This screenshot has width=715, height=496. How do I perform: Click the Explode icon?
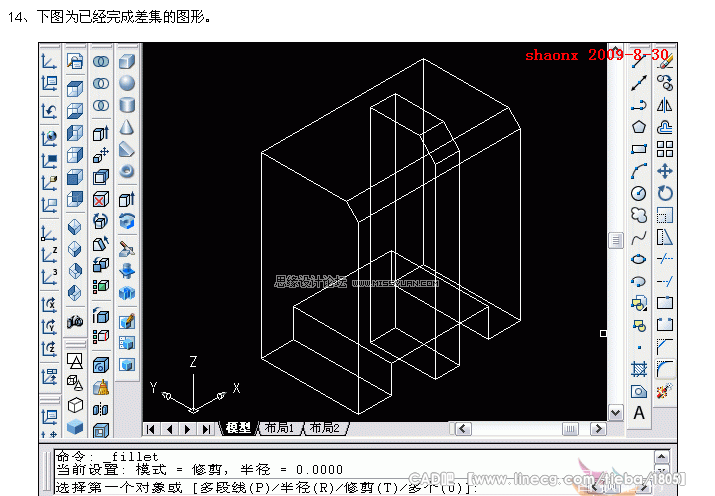[x=665, y=391]
